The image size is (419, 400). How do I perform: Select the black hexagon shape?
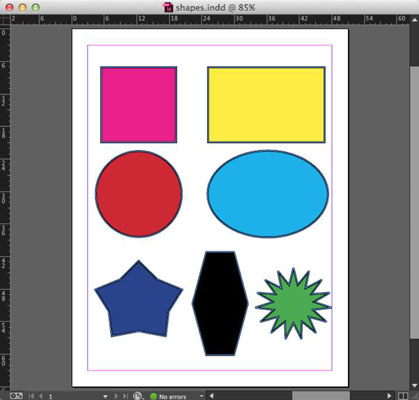coord(220,303)
